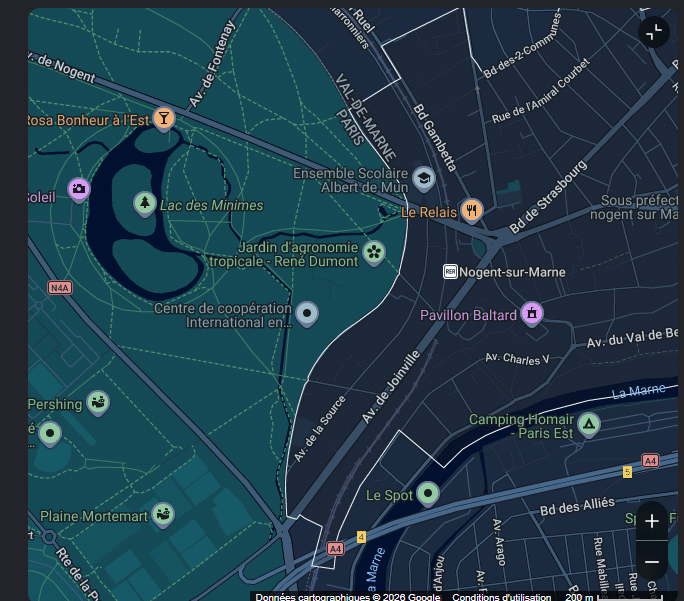
Task: Click the Av. de la Source street label
Action: (x=320, y=429)
